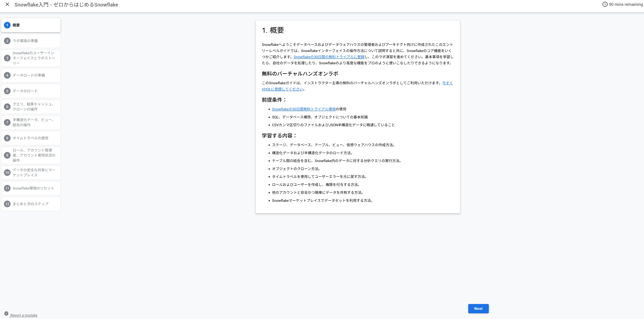Click the clock icon beside remaining time
Viewport: 644px width, 319px height.
[x=605, y=4]
